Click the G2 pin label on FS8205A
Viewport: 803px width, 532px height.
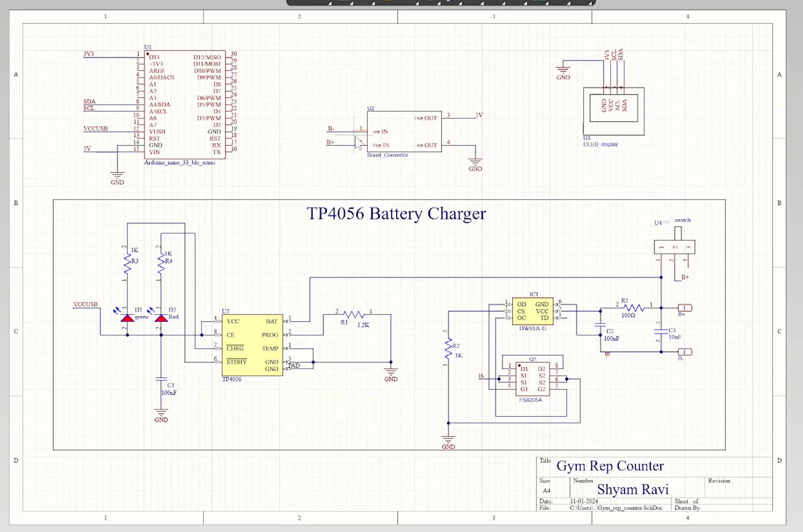[x=541, y=389]
